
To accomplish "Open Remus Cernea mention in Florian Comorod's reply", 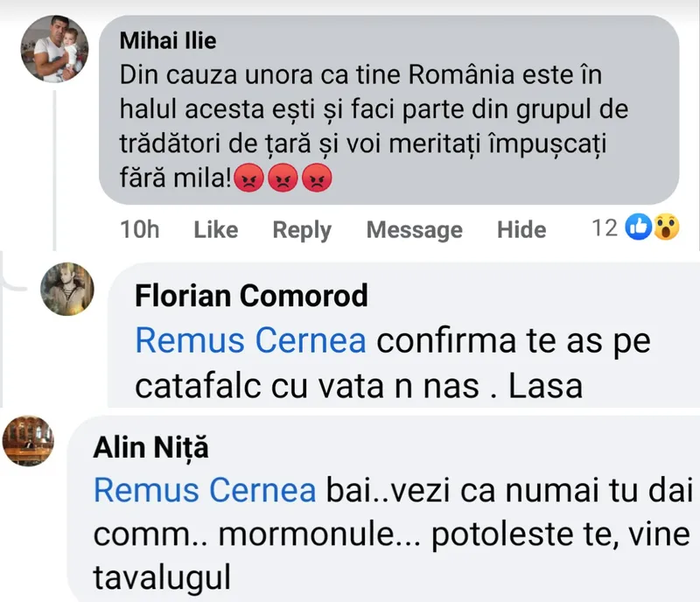I will click(251, 342).
